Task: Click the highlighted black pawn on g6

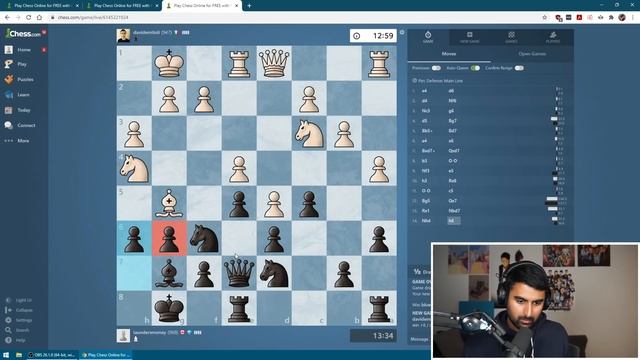Action: coord(169,238)
